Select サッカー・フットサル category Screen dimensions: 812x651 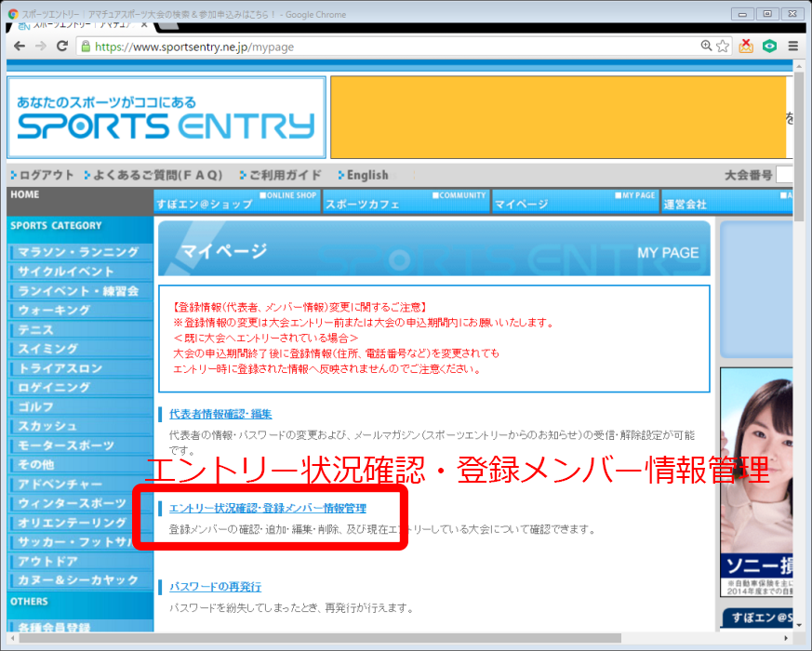(81, 542)
